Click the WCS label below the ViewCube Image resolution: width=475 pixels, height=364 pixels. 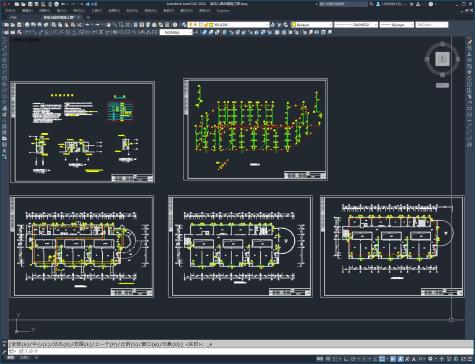click(x=442, y=85)
